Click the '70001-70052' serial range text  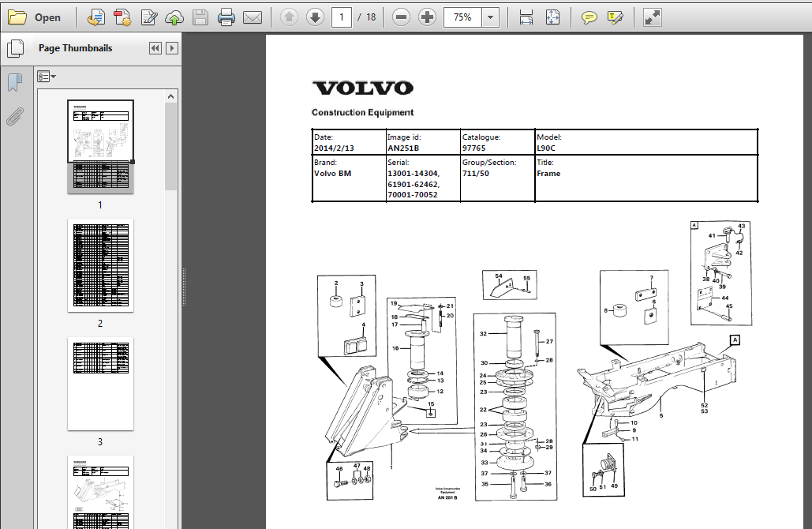(412, 195)
